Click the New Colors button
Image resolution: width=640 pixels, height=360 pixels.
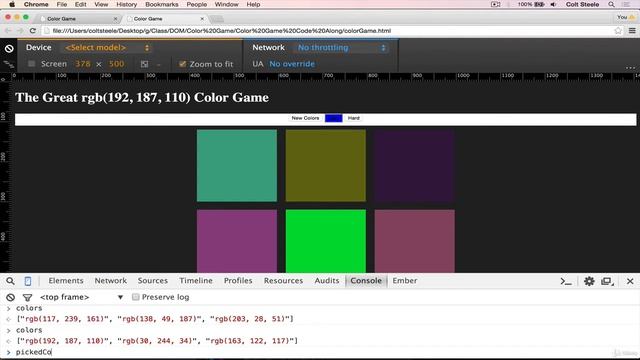tap(305, 118)
